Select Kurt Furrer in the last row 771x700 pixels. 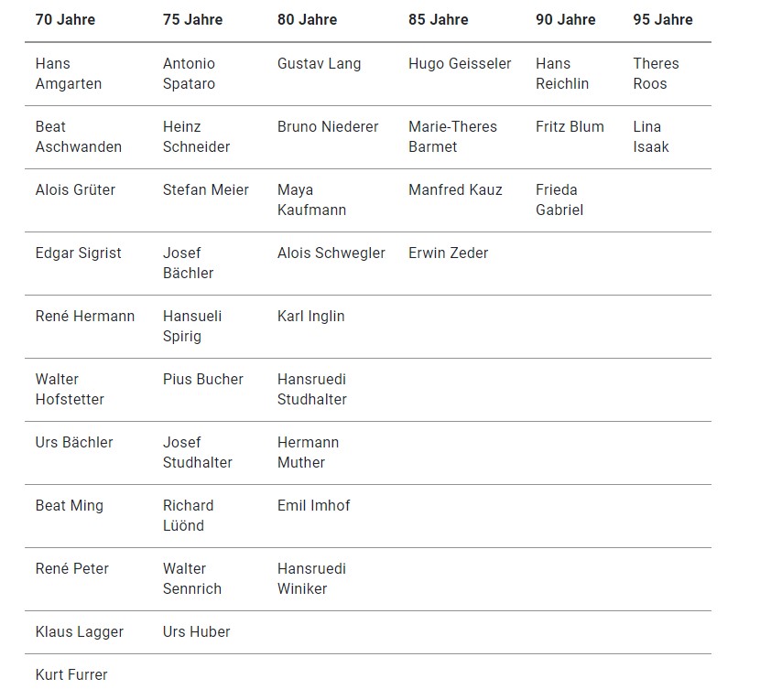(71, 674)
